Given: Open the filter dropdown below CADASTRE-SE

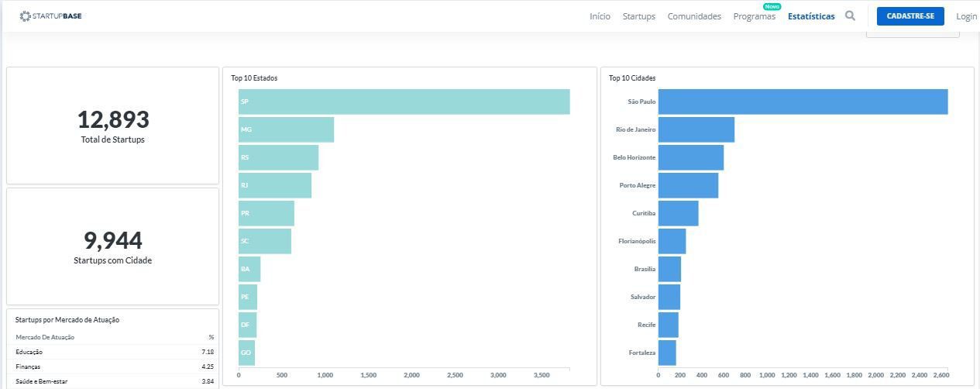Looking at the screenshot, I should coord(913,34).
